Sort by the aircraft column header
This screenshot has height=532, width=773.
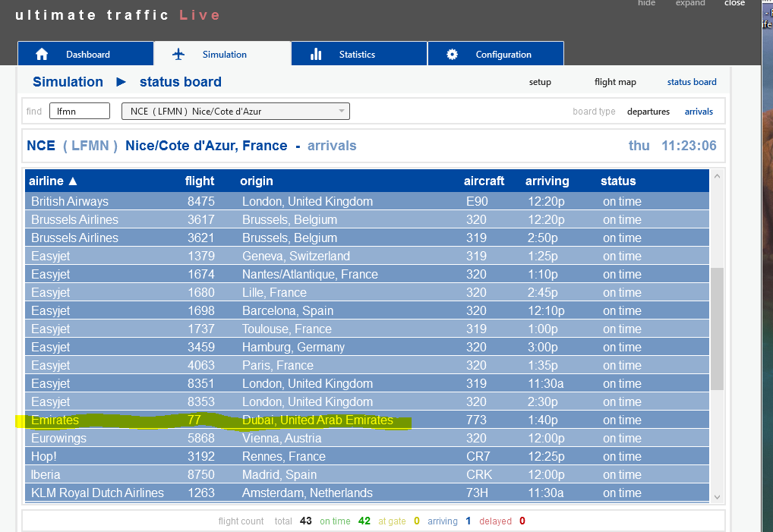484,181
